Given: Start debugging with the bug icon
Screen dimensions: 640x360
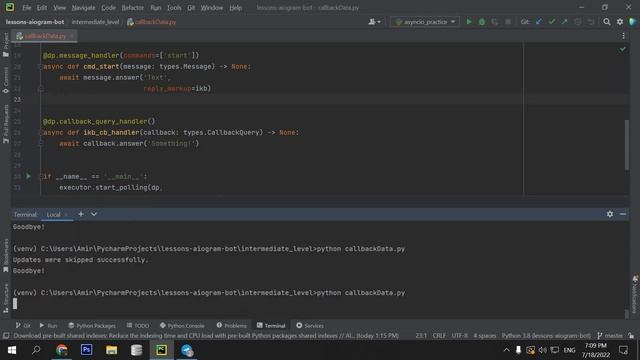Looking at the screenshot, I should click(x=482, y=22).
